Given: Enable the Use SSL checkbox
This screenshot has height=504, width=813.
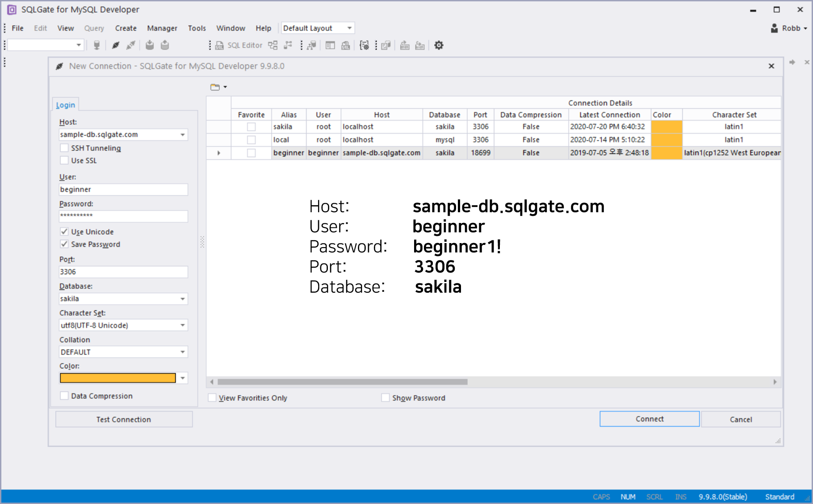Looking at the screenshot, I should point(64,160).
